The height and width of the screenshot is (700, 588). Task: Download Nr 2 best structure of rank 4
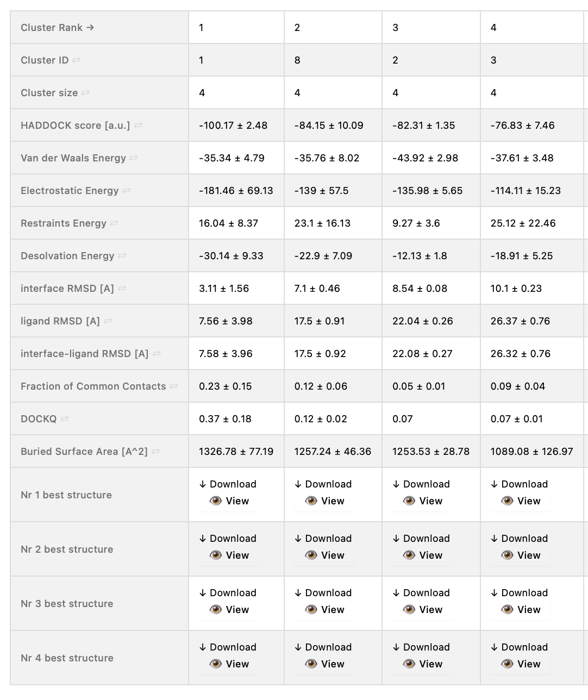point(519,539)
